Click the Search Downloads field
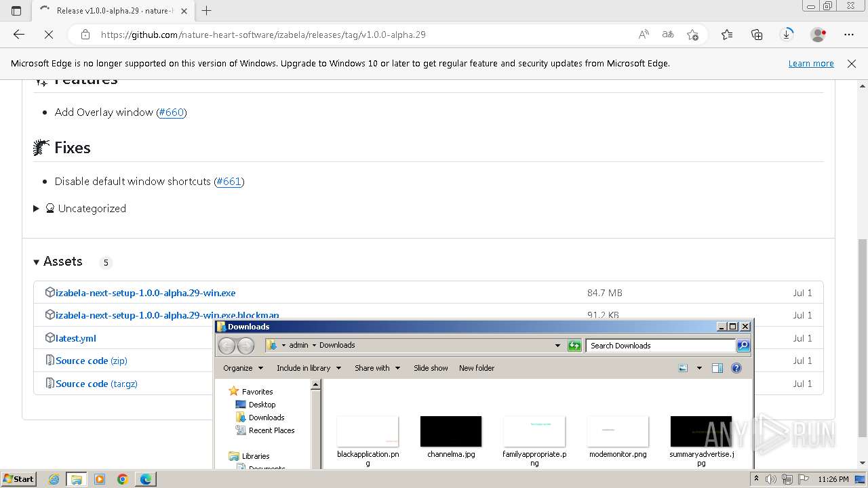 coord(660,346)
